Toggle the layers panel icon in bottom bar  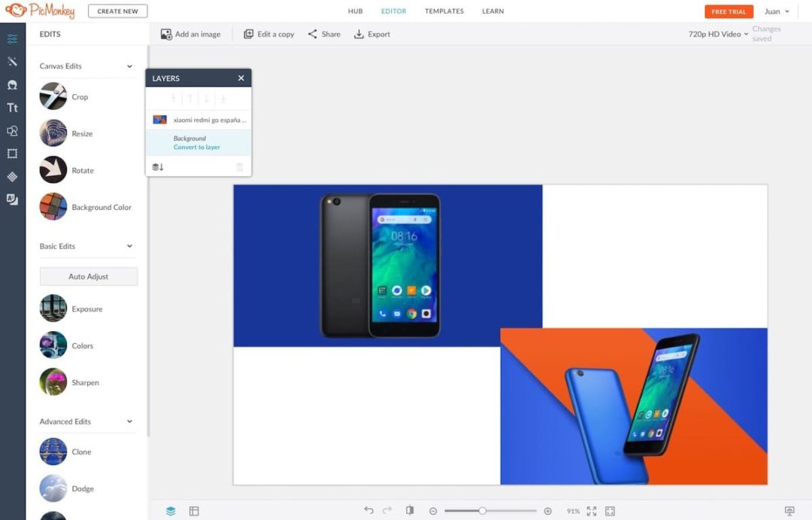point(171,511)
